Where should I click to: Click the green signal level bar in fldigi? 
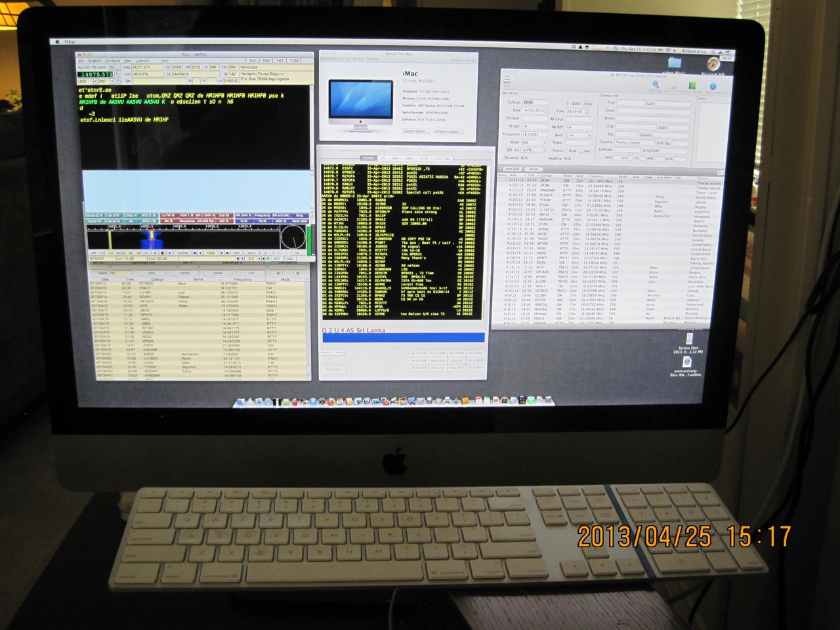click(310, 240)
